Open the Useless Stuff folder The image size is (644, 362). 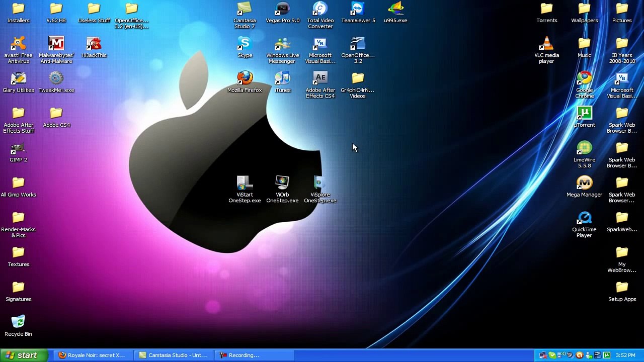click(x=94, y=13)
